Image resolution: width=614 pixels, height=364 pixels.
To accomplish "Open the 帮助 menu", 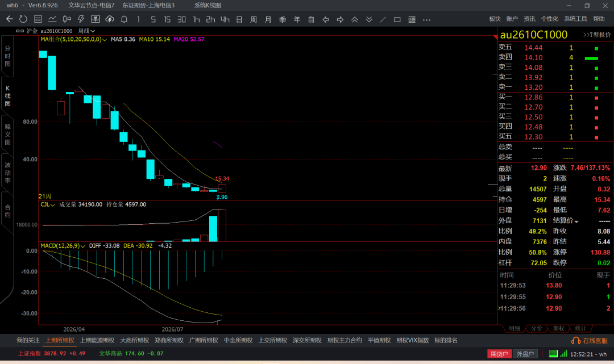I will [x=599, y=19].
